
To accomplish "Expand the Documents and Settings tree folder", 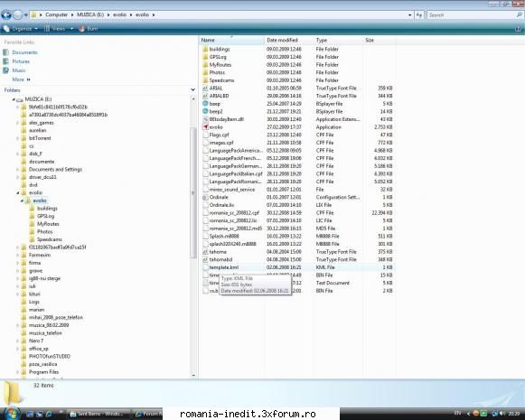I will pyautogui.click(x=18, y=169).
